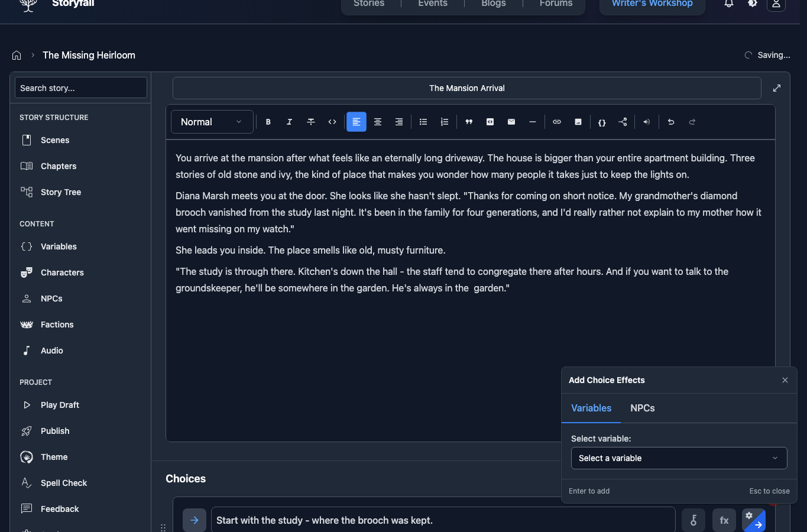Image resolution: width=807 pixels, height=532 pixels.
Task: Click Play Draft in the Project section
Action: (60, 405)
